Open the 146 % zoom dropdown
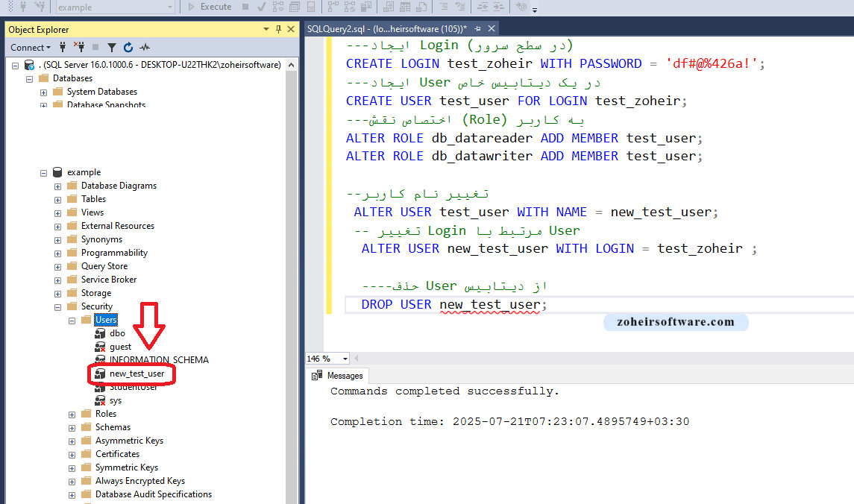 coord(345,359)
